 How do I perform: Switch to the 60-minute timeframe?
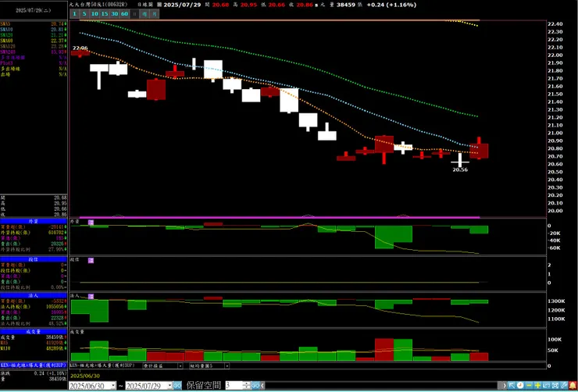[x=125, y=14]
